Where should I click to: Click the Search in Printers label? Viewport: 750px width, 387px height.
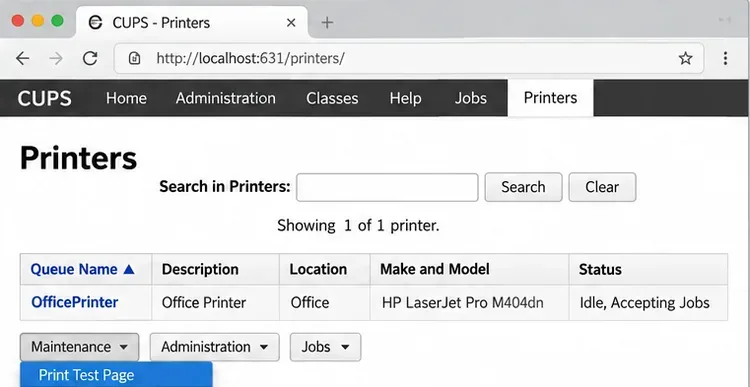(x=225, y=187)
